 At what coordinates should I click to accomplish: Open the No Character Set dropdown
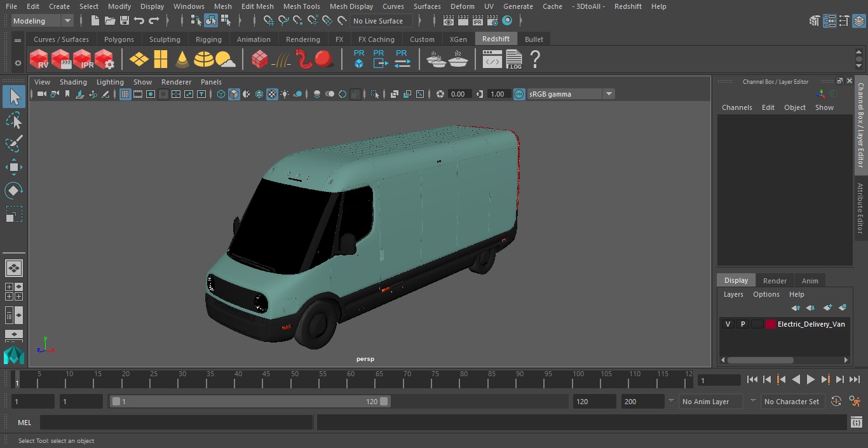point(792,402)
